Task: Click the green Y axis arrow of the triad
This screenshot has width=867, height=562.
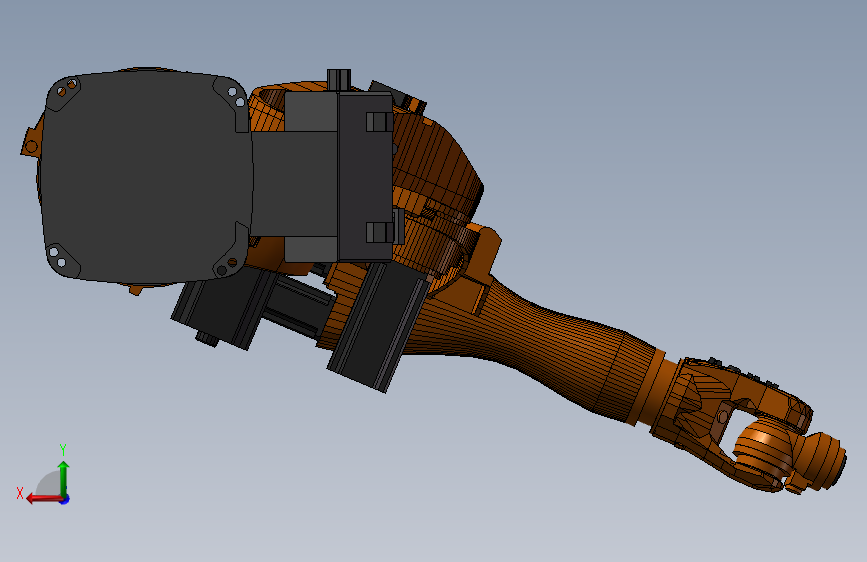Action: (64, 479)
